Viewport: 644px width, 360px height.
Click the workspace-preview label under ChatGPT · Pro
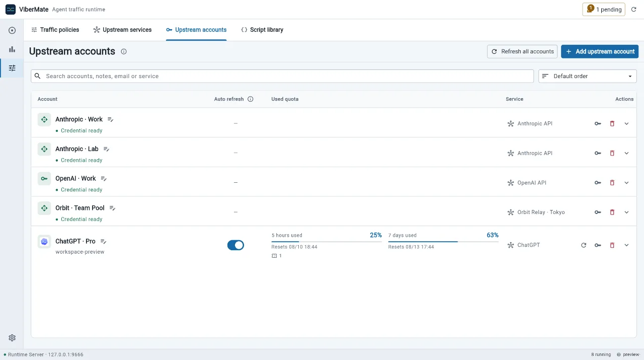(x=80, y=252)
